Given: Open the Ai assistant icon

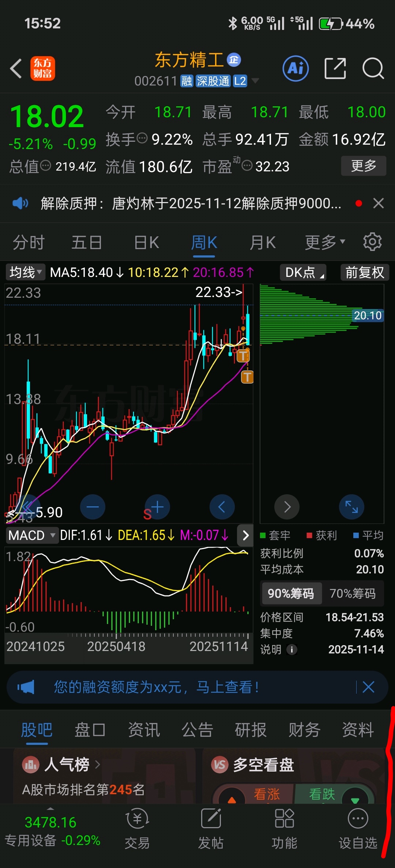Looking at the screenshot, I should [x=296, y=68].
